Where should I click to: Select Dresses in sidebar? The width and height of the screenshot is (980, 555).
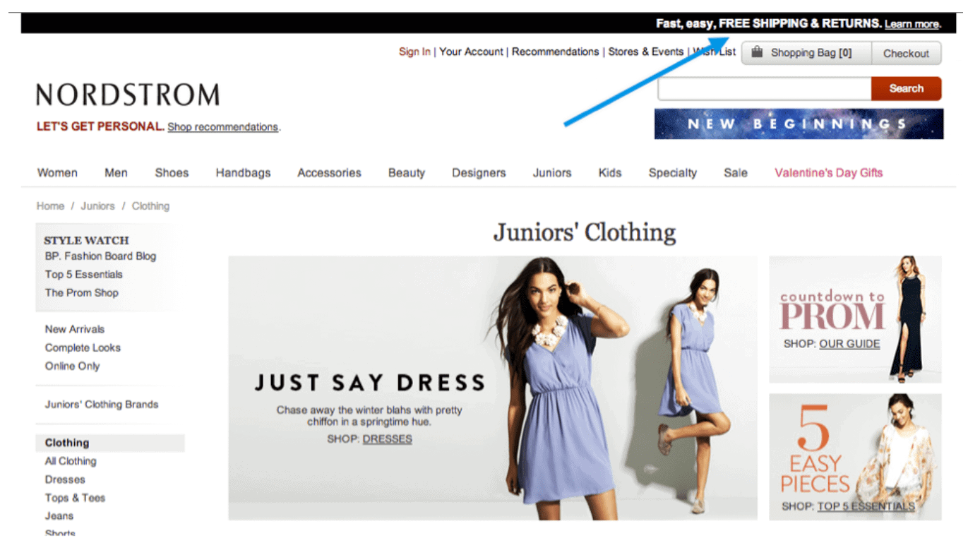65,479
